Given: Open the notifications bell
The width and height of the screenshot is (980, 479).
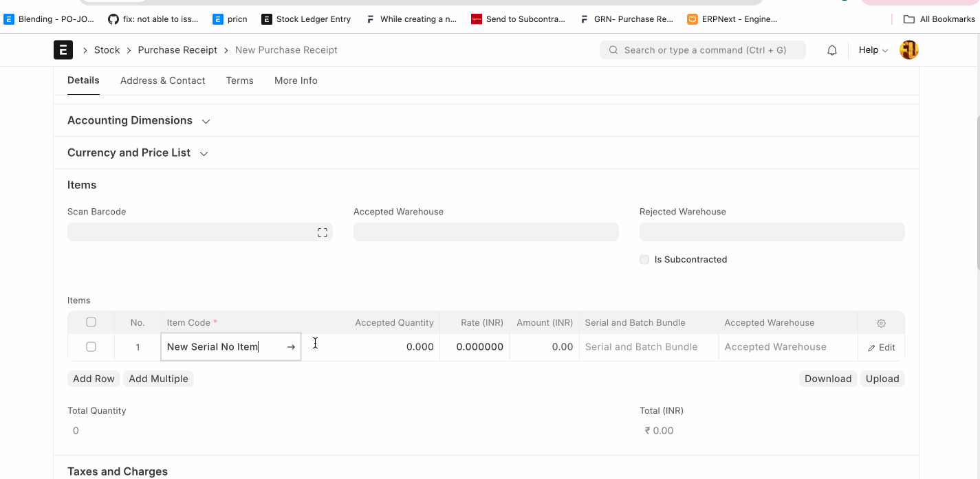Looking at the screenshot, I should coord(832,50).
